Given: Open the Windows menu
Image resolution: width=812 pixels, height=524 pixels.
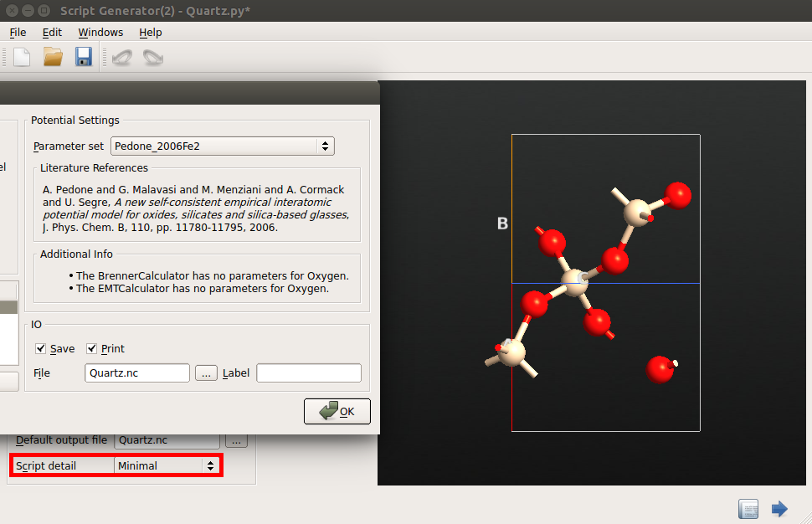Looking at the screenshot, I should 100,32.
